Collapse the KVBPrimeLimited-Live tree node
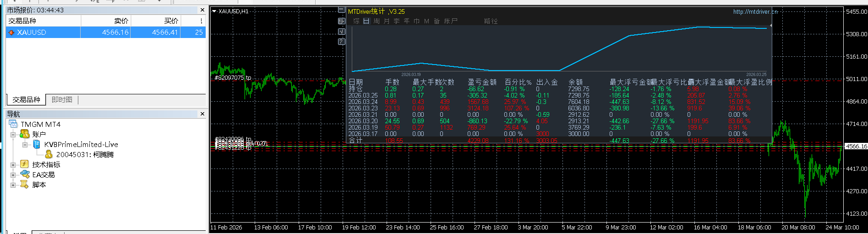 [25, 145]
